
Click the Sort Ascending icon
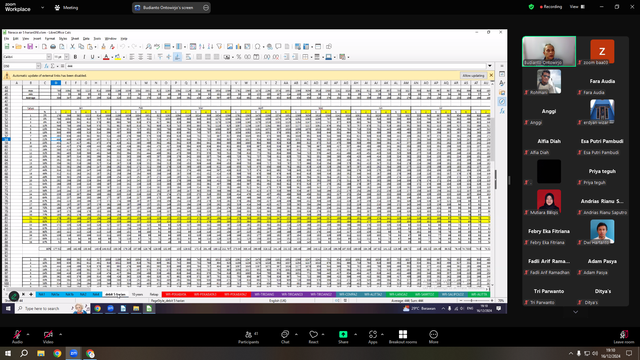[x=202, y=47]
